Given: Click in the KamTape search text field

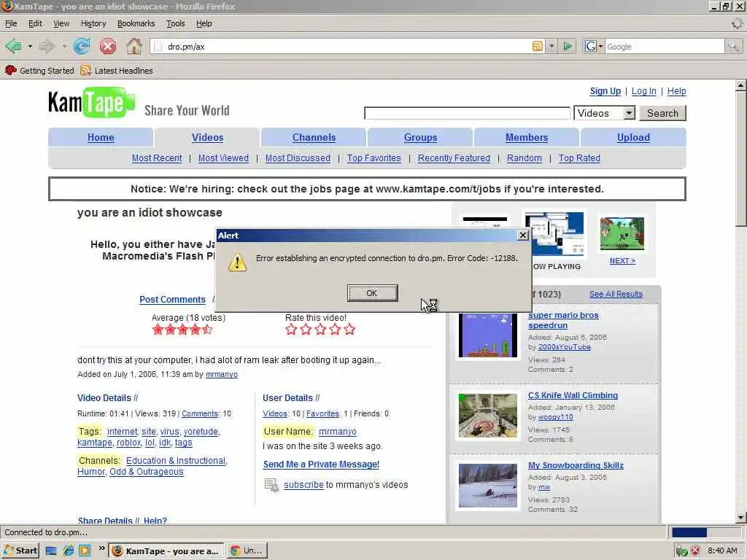Looking at the screenshot, I should [x=467, y=113].
